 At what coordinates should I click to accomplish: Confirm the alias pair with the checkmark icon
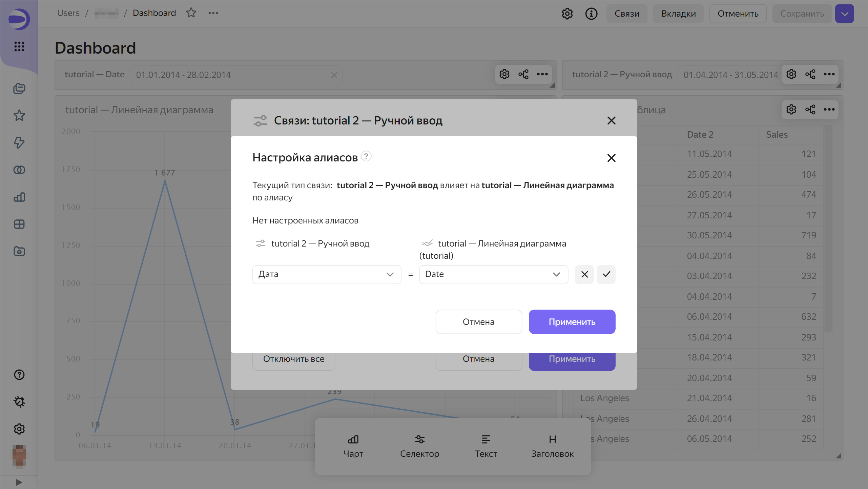pyautogui.click(x=606, y=274)
